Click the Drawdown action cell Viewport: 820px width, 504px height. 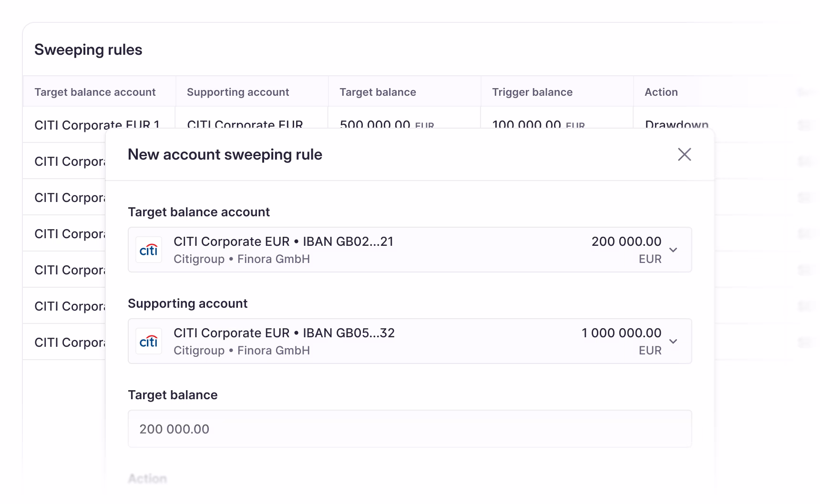[676, 124]
